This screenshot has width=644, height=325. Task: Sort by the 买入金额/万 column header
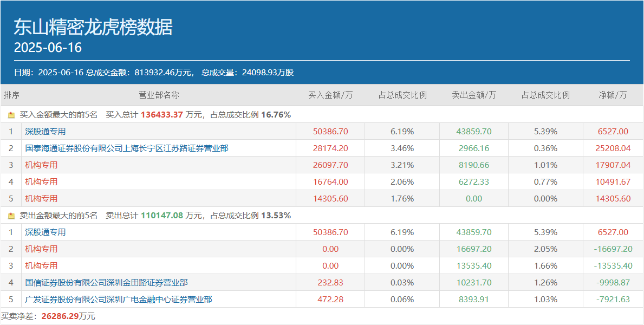click(330, 94)
